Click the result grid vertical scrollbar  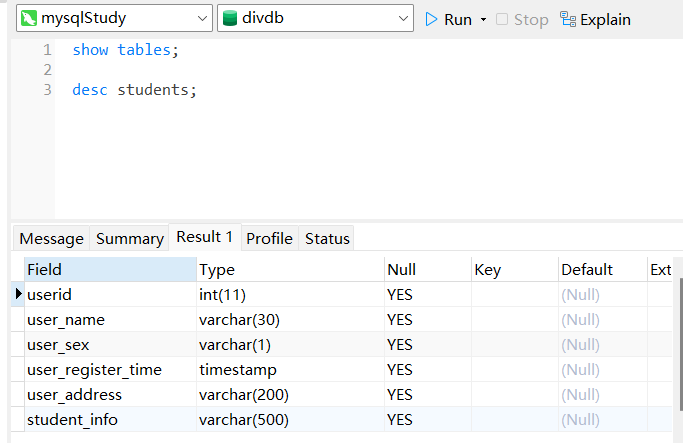tap(681, 344)
